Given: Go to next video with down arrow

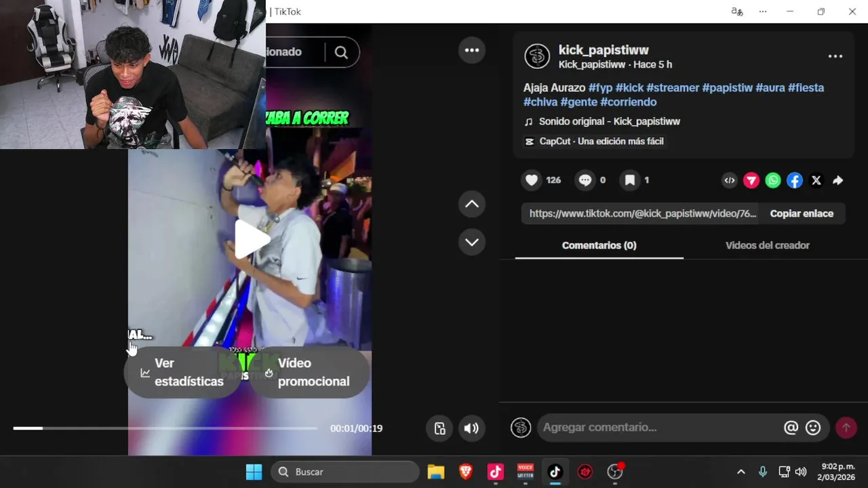Looking at the screenshot, I should (x=472, y=242).
